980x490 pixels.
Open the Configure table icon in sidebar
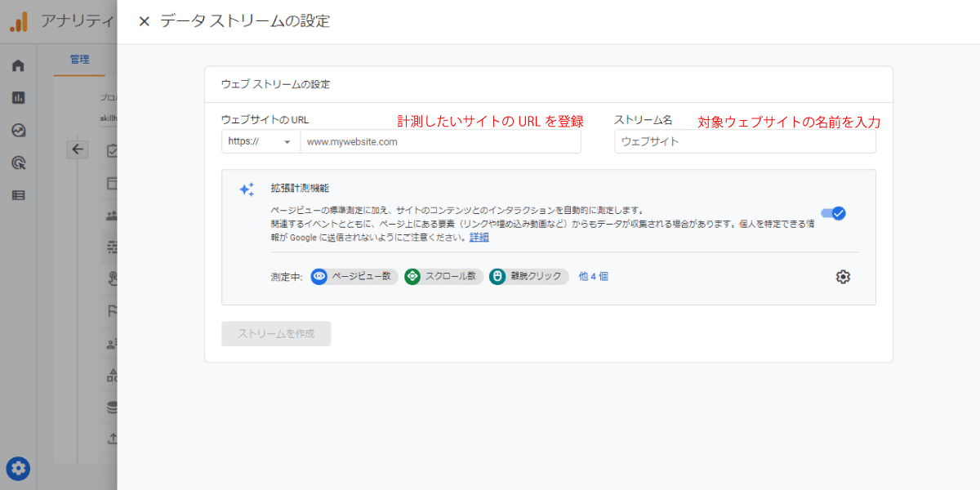click(x=18, y=195)
